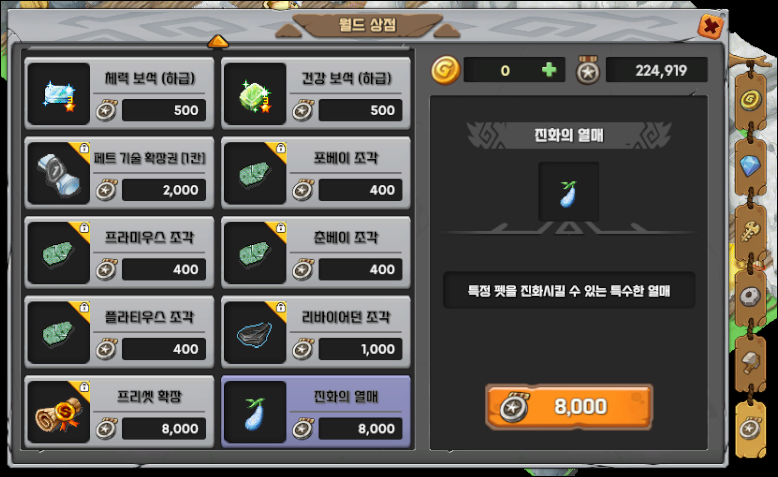Image resolution: width=778 pixels, height=477 pixels.
Task: Click the gold G currency icon
Action: point(445,70)
